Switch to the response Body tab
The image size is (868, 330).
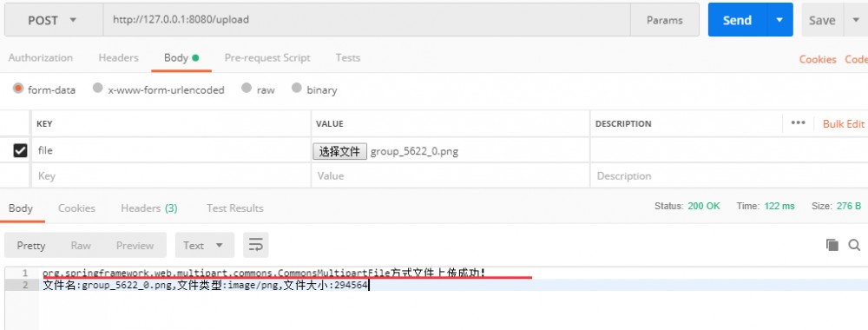[x=21, y=208]
